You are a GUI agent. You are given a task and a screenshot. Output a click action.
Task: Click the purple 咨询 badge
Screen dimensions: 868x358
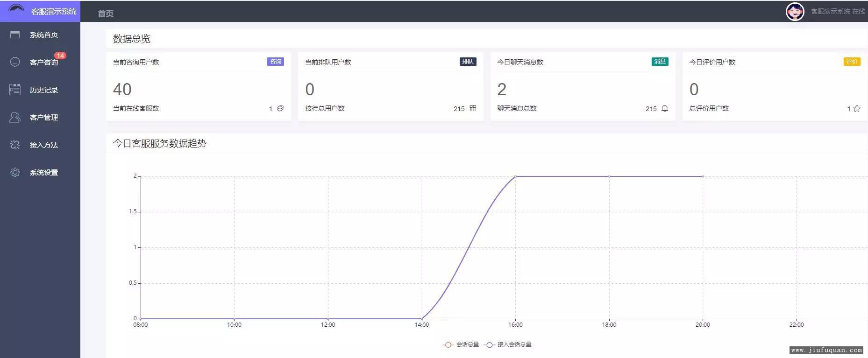point(276,62)
